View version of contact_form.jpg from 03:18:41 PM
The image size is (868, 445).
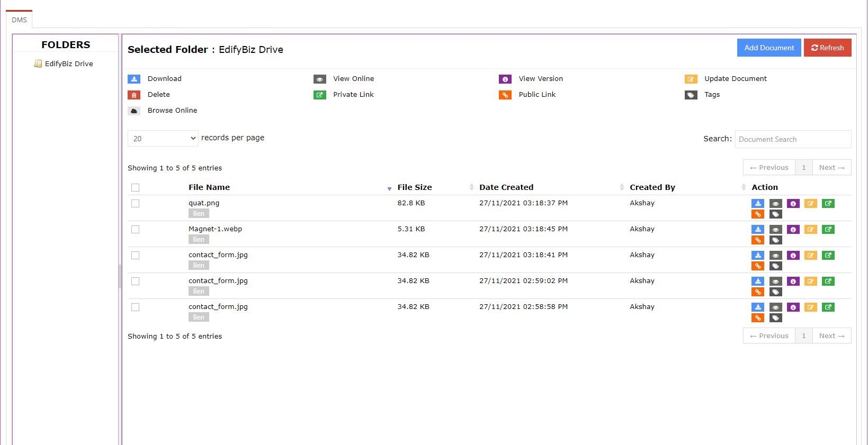pos(793,255)
